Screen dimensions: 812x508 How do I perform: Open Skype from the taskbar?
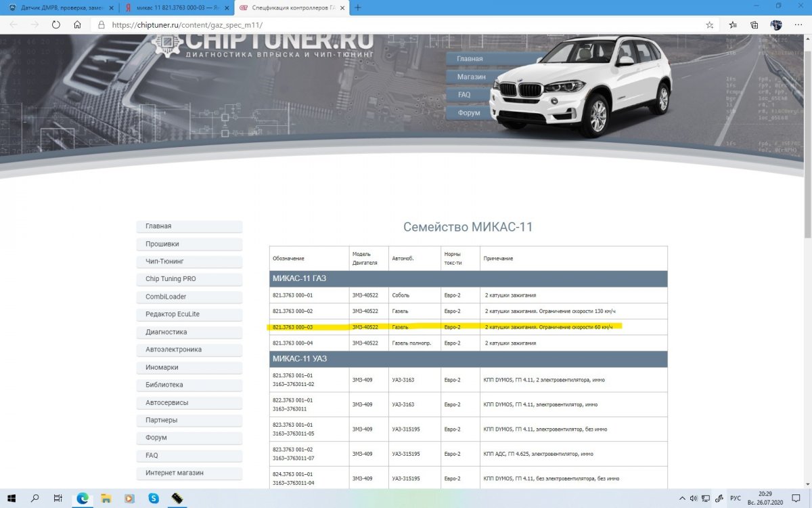click(154, 498)
